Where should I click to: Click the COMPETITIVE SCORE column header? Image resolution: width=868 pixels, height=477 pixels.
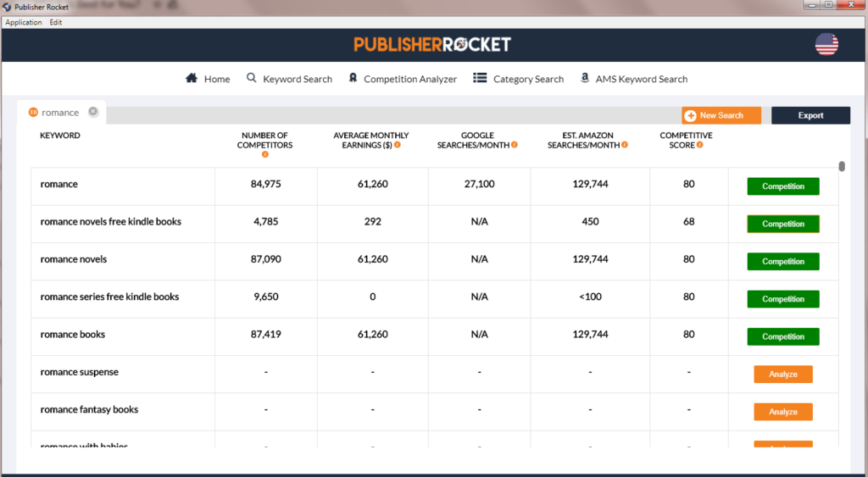coord(686,140)
